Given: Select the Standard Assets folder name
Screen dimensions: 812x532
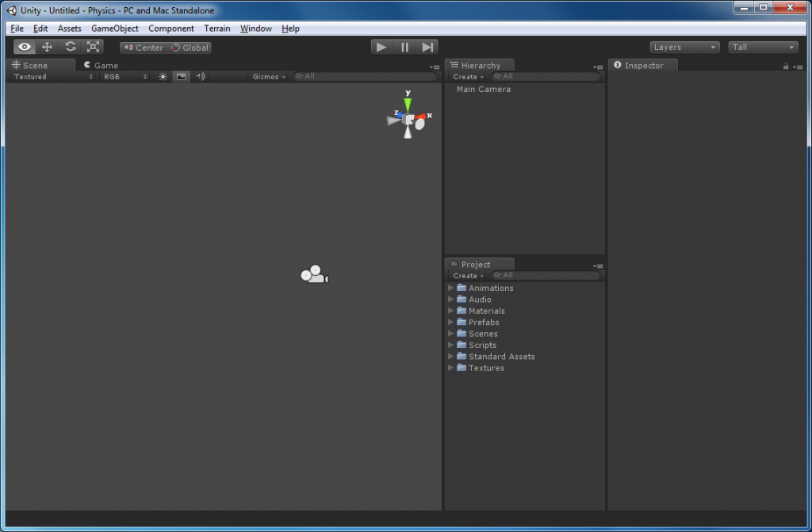Looking at the screenshot, I should coord(502,357).
